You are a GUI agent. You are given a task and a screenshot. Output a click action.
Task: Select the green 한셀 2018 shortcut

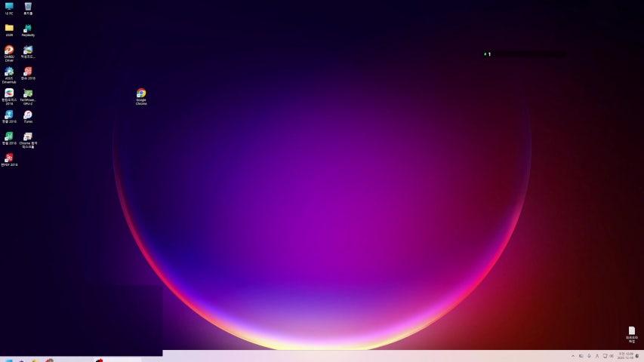tap(9, 138)
